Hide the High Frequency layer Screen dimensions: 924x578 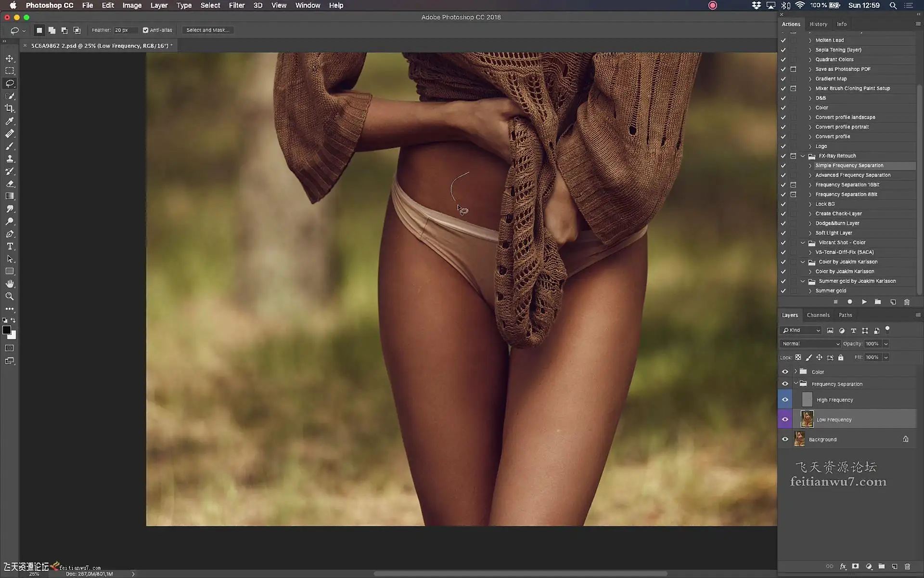pyautogui.click(x=785, y=400)
